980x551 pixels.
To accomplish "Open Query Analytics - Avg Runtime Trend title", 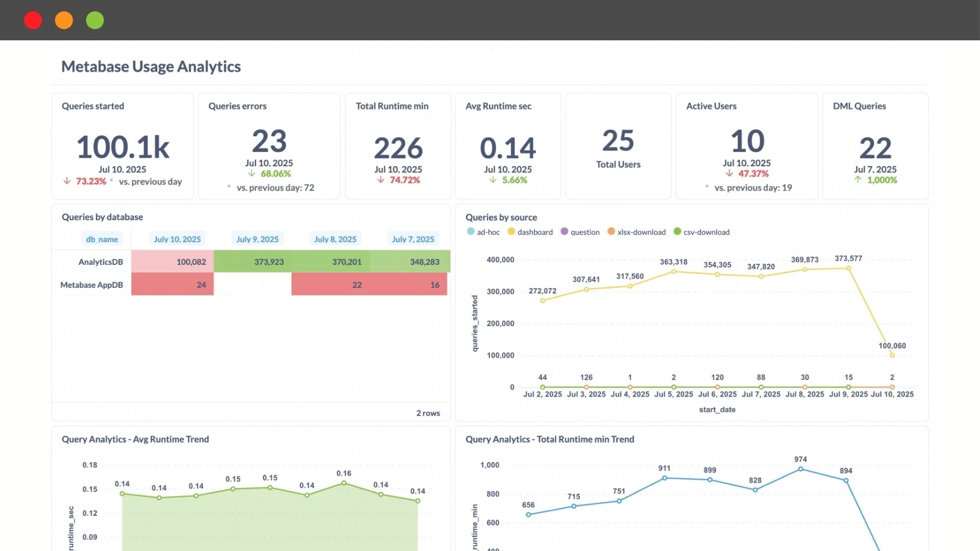I will point(135,439).
